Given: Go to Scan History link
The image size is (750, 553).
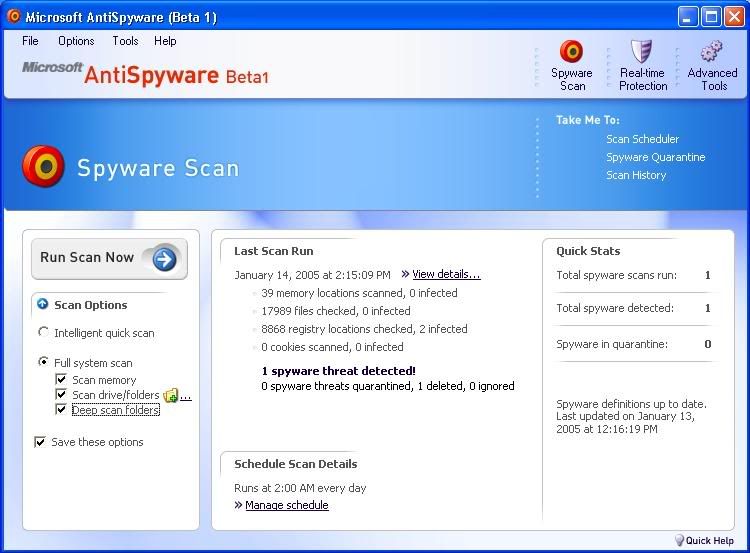Looking at the screenshot, I should (x=636, y=176).
